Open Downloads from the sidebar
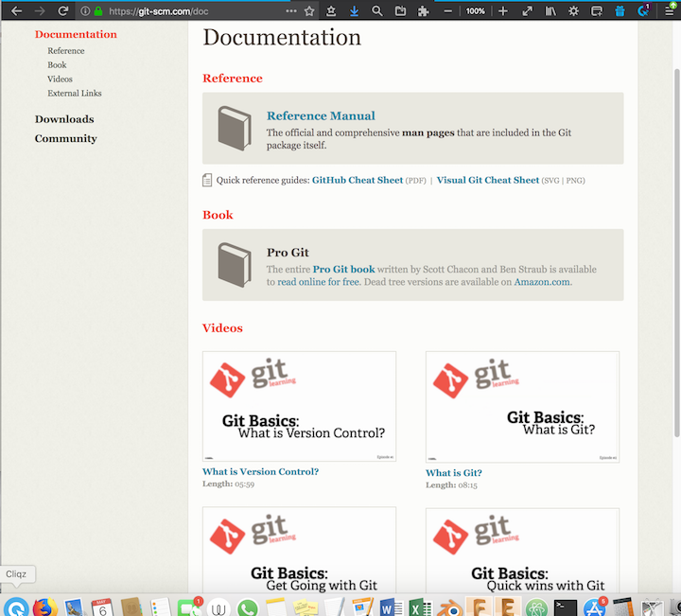The image size is (681, 616). point(64,119)
